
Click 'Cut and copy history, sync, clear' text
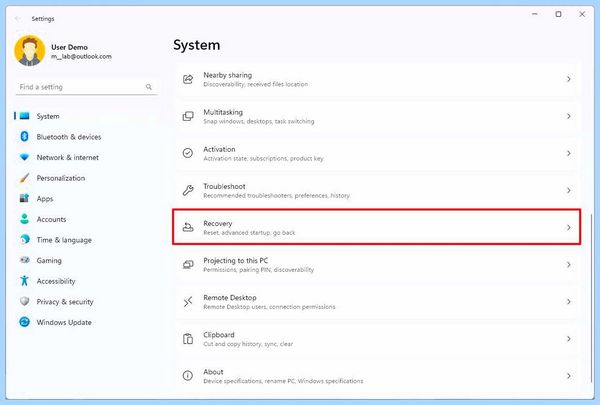point(248,344)
